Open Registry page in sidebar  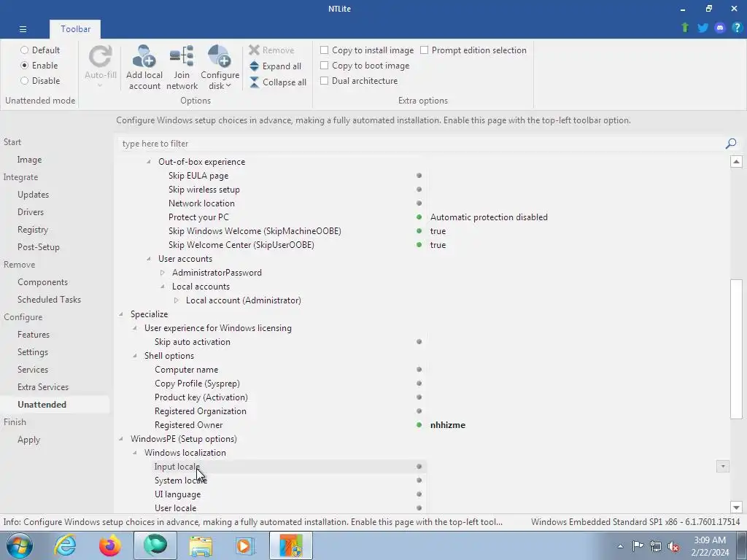[33, 230]
